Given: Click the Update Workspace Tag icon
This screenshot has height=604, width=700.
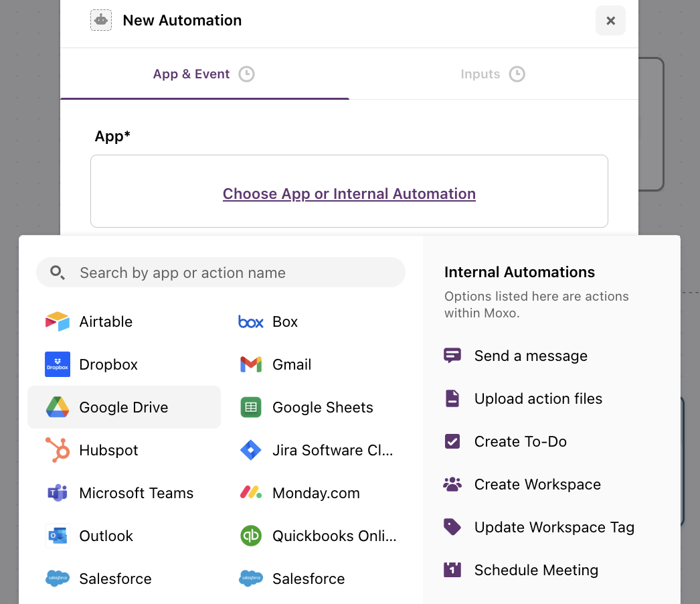Looking at the screenshot, I should (x=452, y=527).
